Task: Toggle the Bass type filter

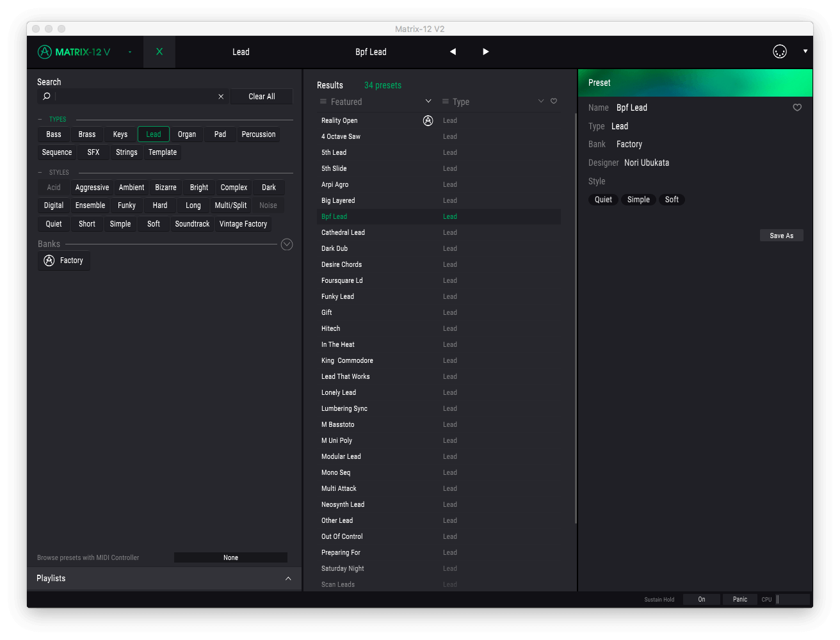Action: click(54, 134)
